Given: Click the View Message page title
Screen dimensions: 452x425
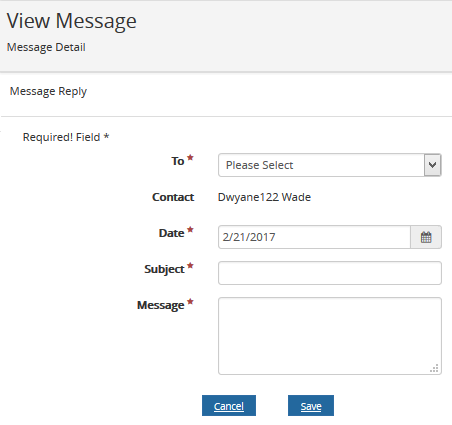Looking at the screenshot, I should pos(72,21).
